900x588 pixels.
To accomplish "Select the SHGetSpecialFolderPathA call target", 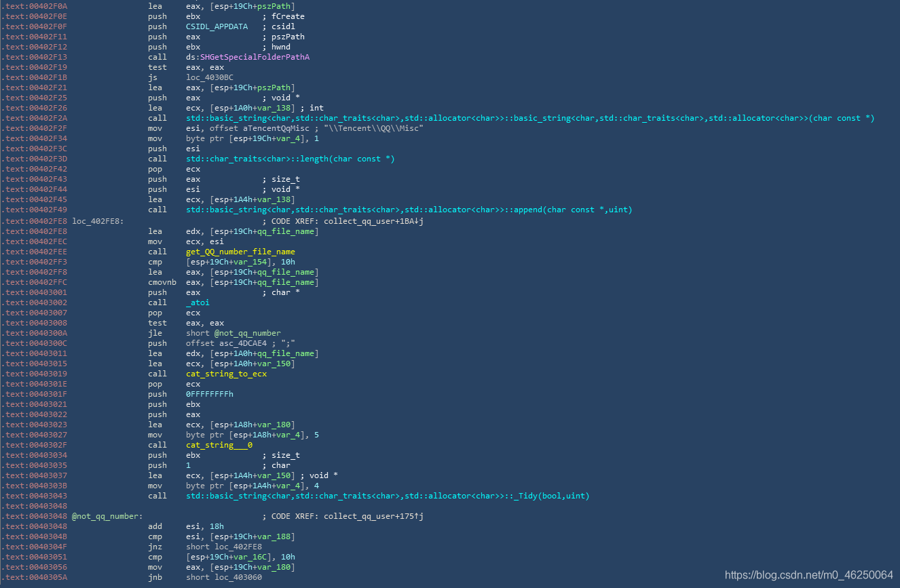I will pyautogui.click(x=255, y=57).
